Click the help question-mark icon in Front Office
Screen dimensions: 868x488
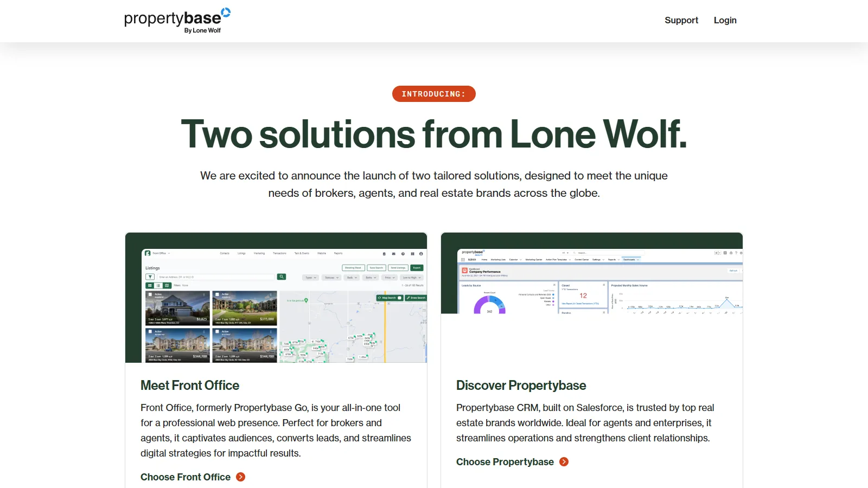403,253
